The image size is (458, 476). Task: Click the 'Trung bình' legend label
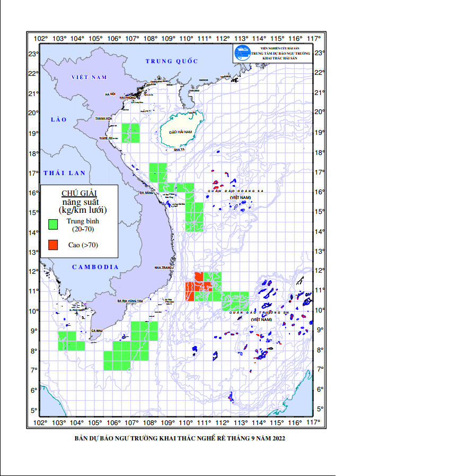click(x=83, y=221)
